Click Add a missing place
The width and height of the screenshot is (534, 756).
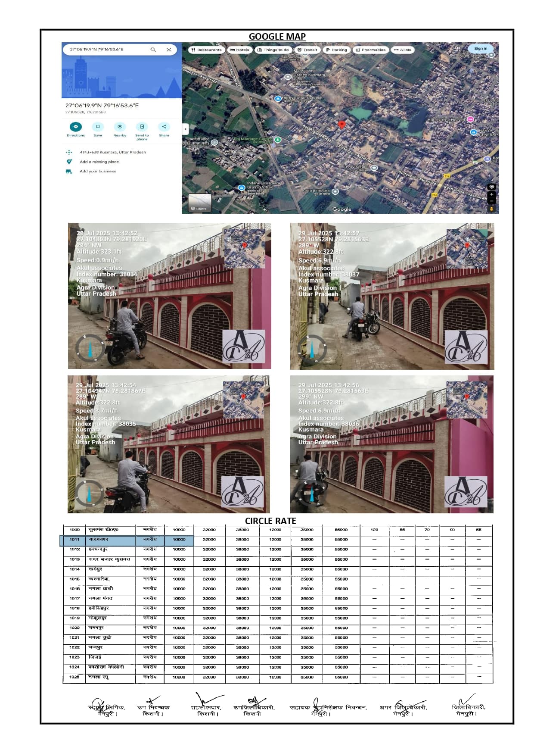point(99,162)
